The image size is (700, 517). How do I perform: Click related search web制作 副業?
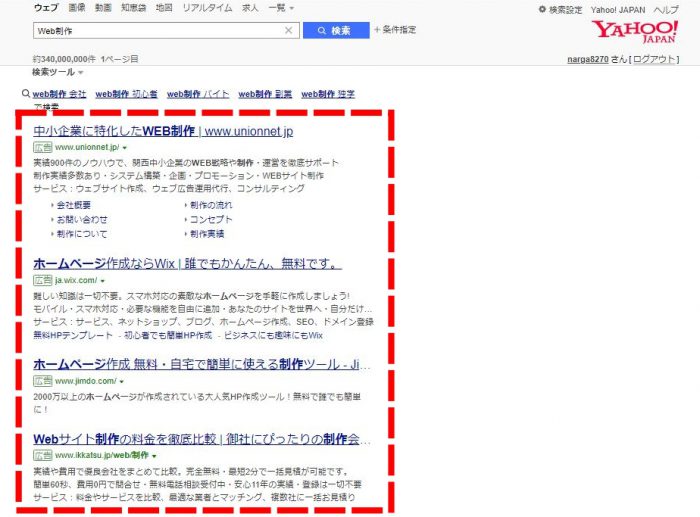point(265,94)
